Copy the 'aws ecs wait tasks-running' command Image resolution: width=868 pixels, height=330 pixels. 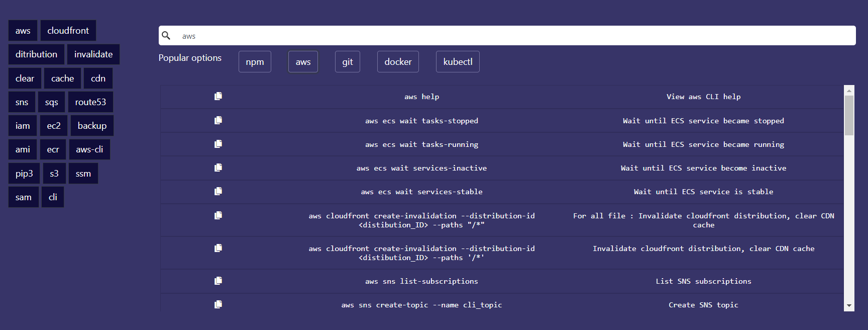click(218, 144)
